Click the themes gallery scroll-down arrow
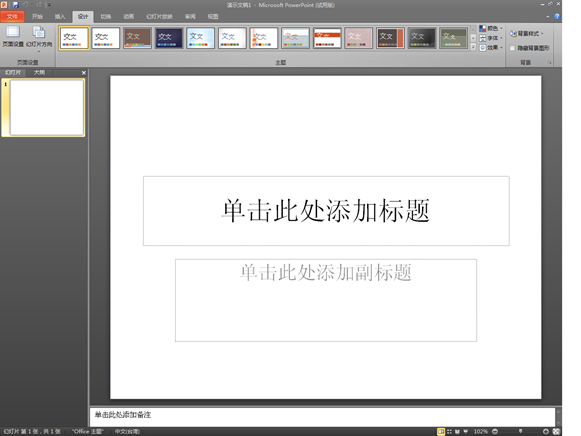This screenshot has width=581, height=436. pyautogui.click(x=473, y=38)
